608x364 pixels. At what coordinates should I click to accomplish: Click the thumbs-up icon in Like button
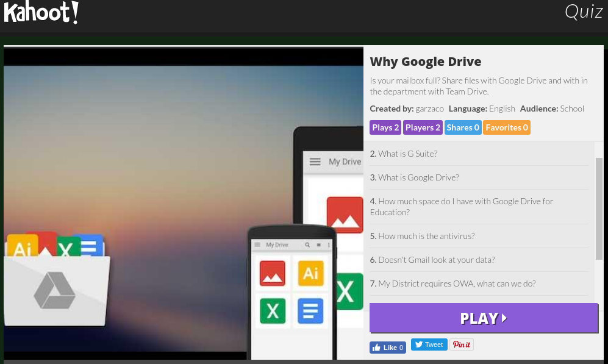pyautogui.click(x=376, y=348)
